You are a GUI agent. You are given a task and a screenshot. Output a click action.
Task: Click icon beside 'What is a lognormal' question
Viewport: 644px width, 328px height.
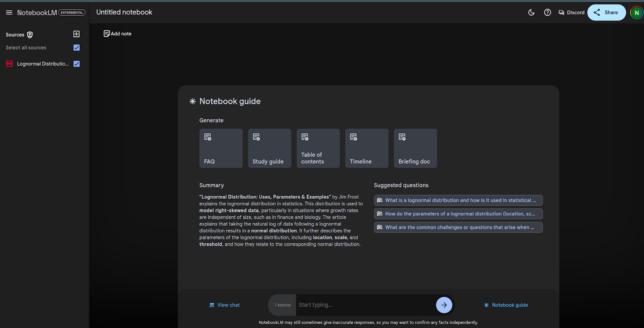click(380, 200)
